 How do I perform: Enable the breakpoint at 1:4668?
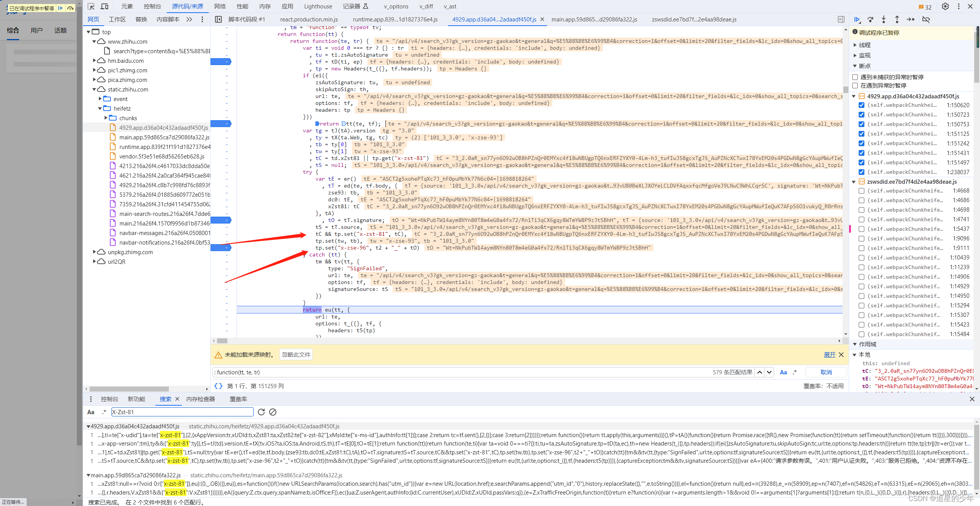(861, 191)
